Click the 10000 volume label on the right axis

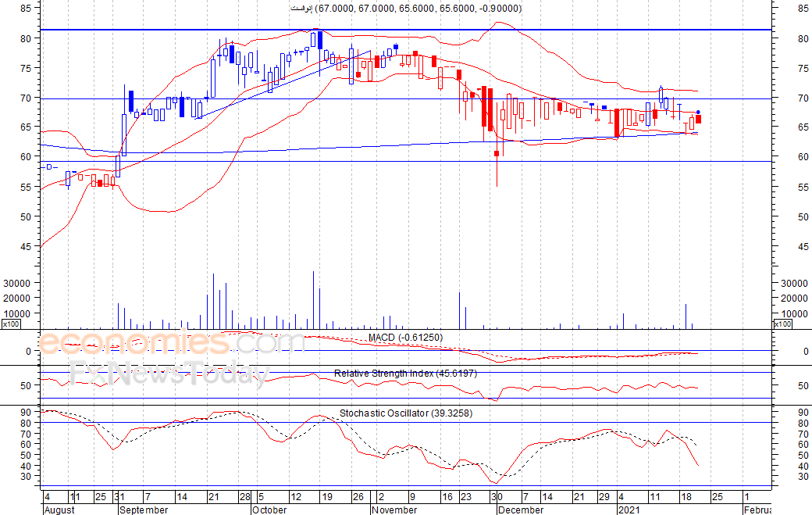click(x=794, y=313)
